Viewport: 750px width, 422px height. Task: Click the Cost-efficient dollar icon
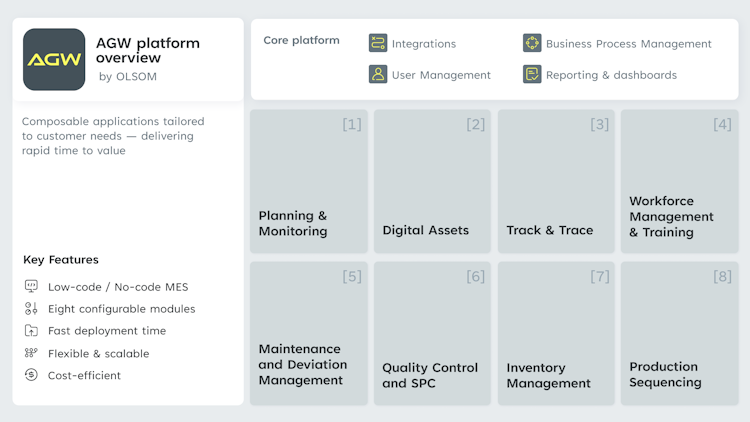pyautogui.click(x=31, y=375)
